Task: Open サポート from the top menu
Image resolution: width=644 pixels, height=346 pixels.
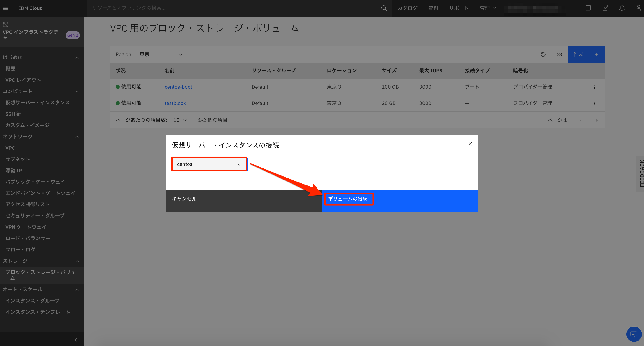Action: click(459, 8)
